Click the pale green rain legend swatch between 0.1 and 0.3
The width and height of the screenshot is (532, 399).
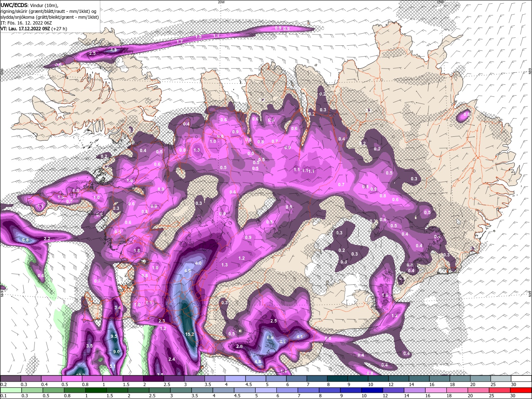[10, 390]
